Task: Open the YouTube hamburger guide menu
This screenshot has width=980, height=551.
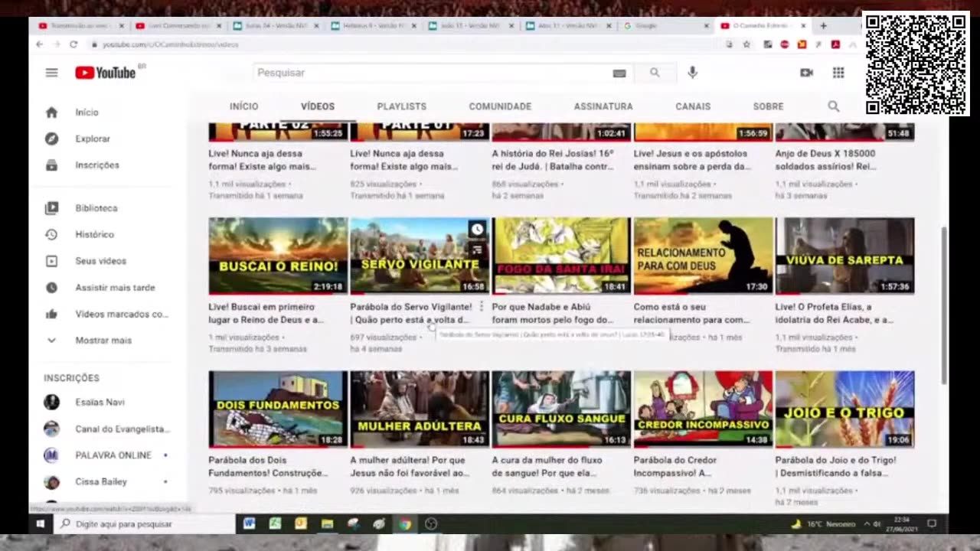Action: (x=51, y=73)
